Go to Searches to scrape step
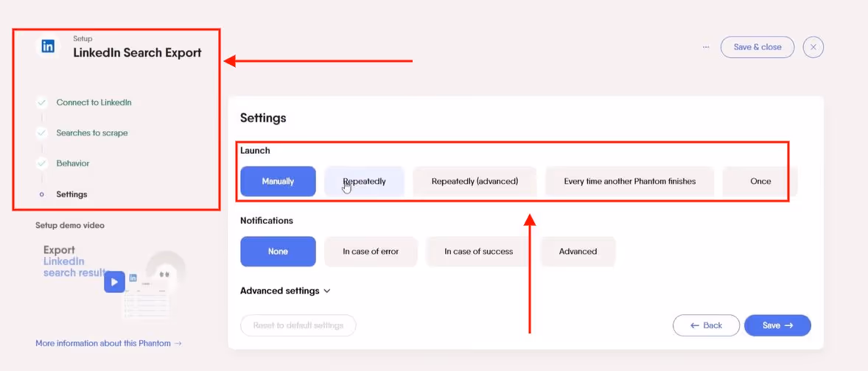868x371 pixels. point(92,132)
